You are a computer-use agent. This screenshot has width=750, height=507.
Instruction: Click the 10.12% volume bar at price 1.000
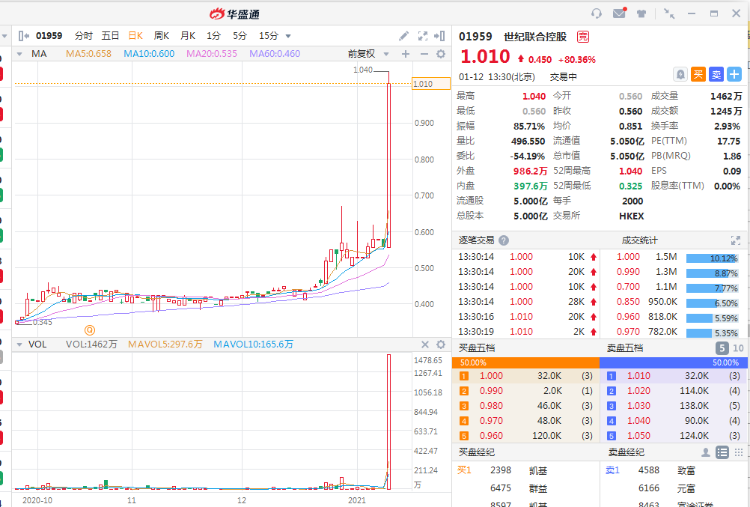pyautogui.click(x=712, y=258)
